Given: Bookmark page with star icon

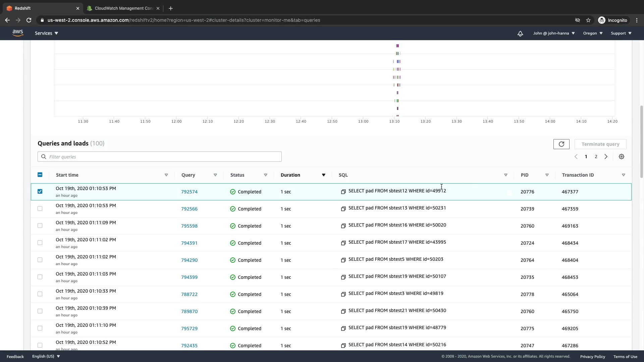Looking at the screenshot, I should (x=588, y=20).
